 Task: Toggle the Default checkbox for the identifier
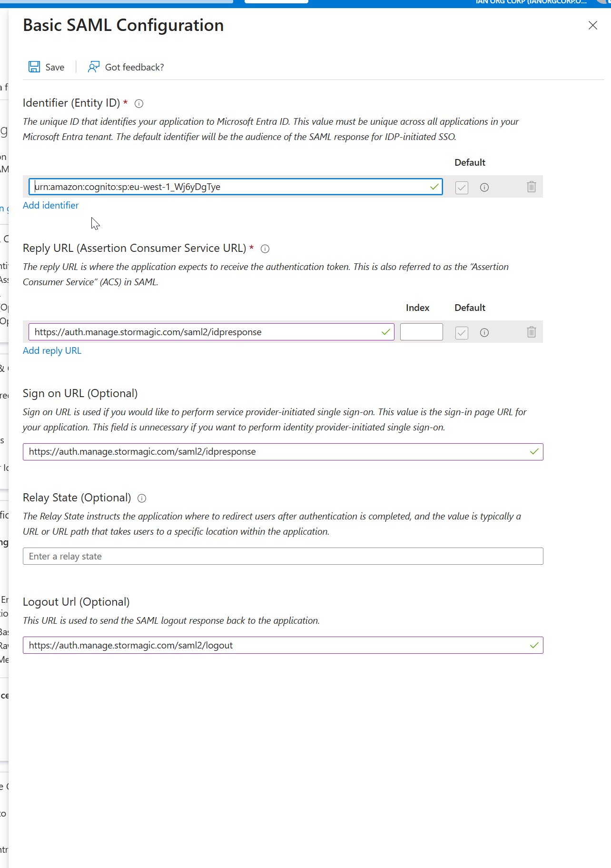click(462, 187)
